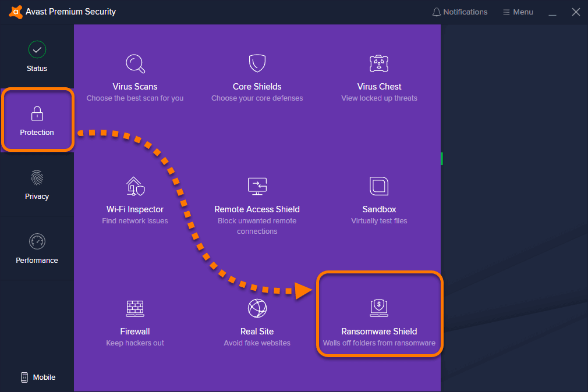Image resolution: width=588 pixels, height=392 pixels.
Task: Open the Virus Scans title
Action: [135, 87]
